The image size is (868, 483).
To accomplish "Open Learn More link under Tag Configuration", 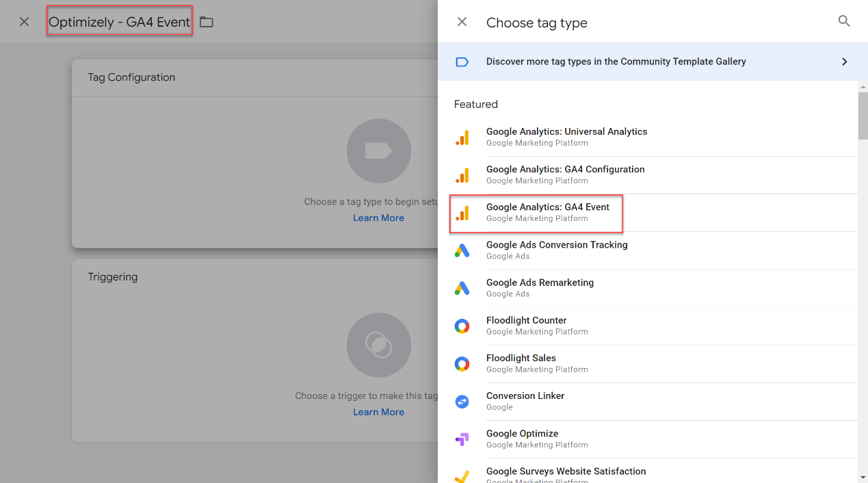I will (x=378, y=218).
